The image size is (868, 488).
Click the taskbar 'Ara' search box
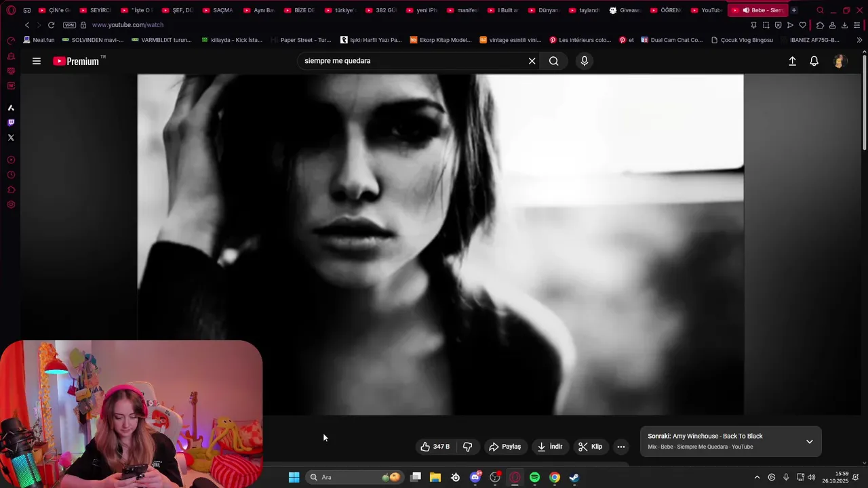[x=355, y=477]
